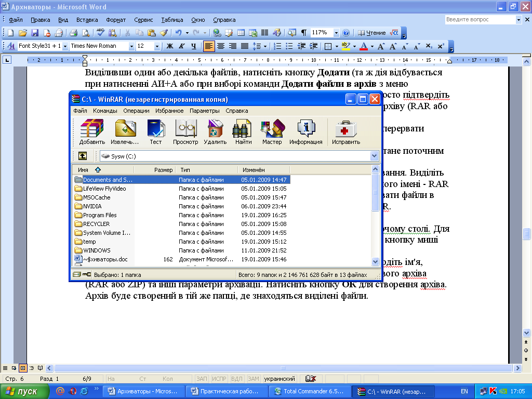Image resolution: width=532 pixels, height=399 pixels.
Task: Click the yellow highlight color button
Action: point(345,46)
